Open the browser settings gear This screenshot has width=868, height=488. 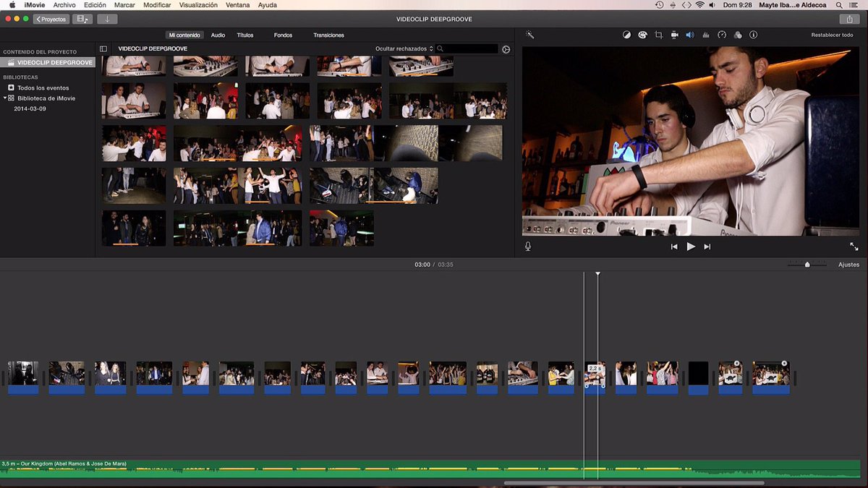506,49
